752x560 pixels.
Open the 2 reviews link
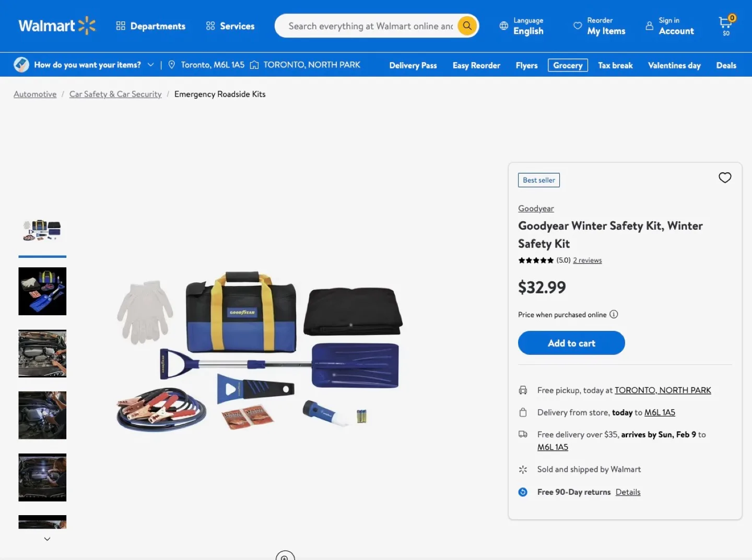(587, 260)
